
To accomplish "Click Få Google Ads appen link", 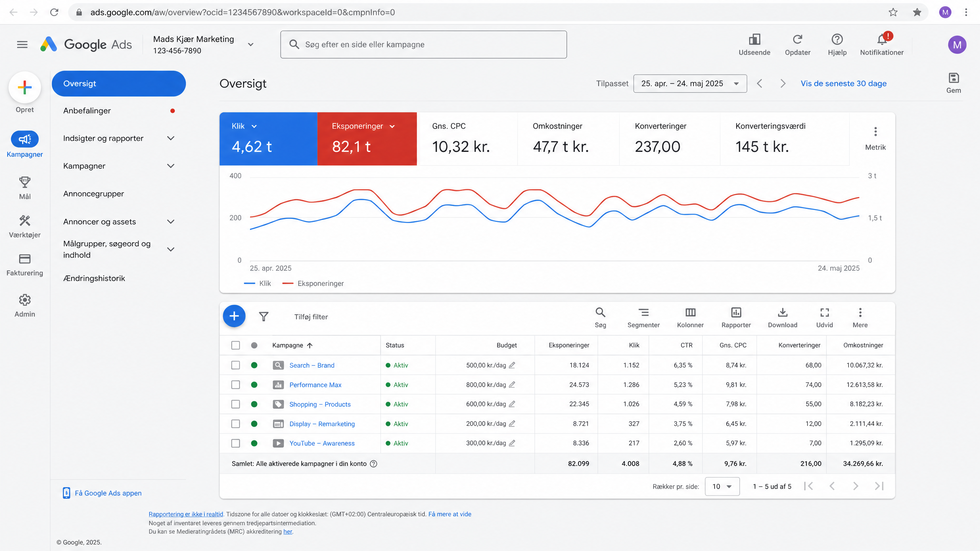I will coord(108,493).
